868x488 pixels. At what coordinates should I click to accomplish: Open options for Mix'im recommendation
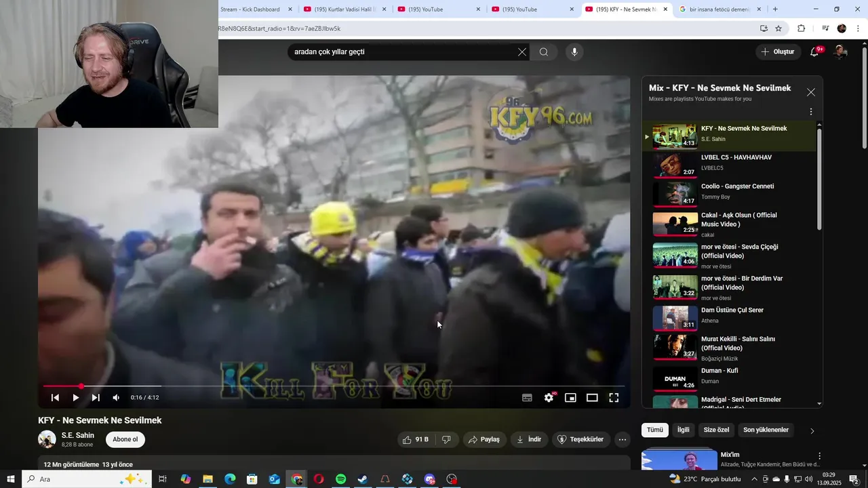(819, 457)
